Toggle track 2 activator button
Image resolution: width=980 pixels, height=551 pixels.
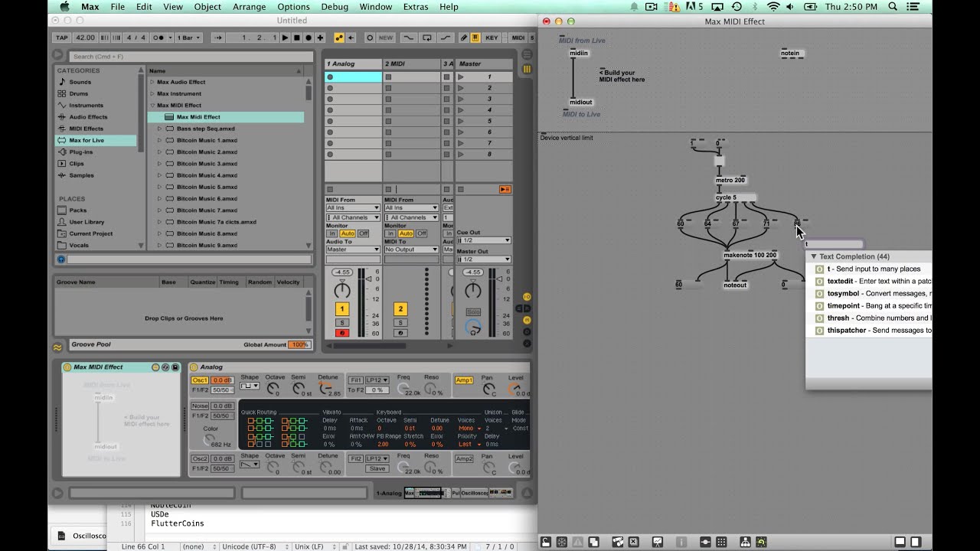(x=400, y=309)
